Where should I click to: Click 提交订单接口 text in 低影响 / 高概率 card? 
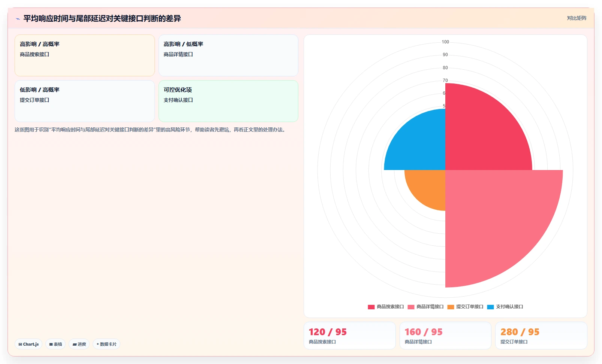[x=34, y=100]
